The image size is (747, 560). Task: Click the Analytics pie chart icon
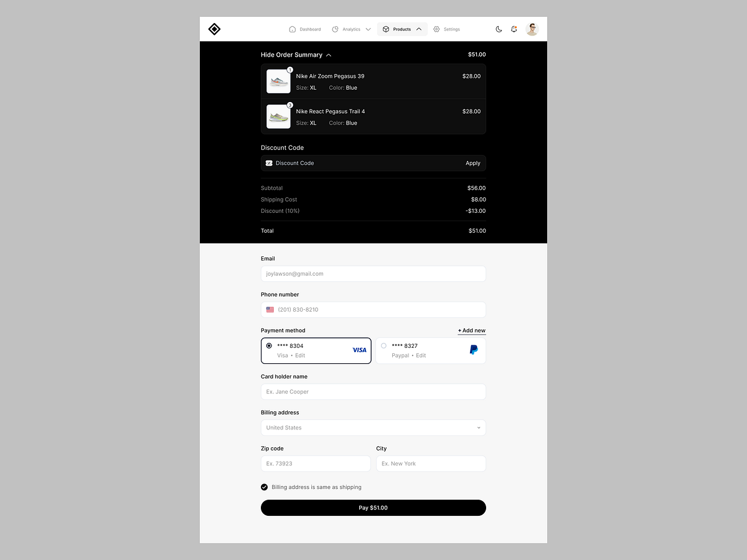click(x=336, y=29)
